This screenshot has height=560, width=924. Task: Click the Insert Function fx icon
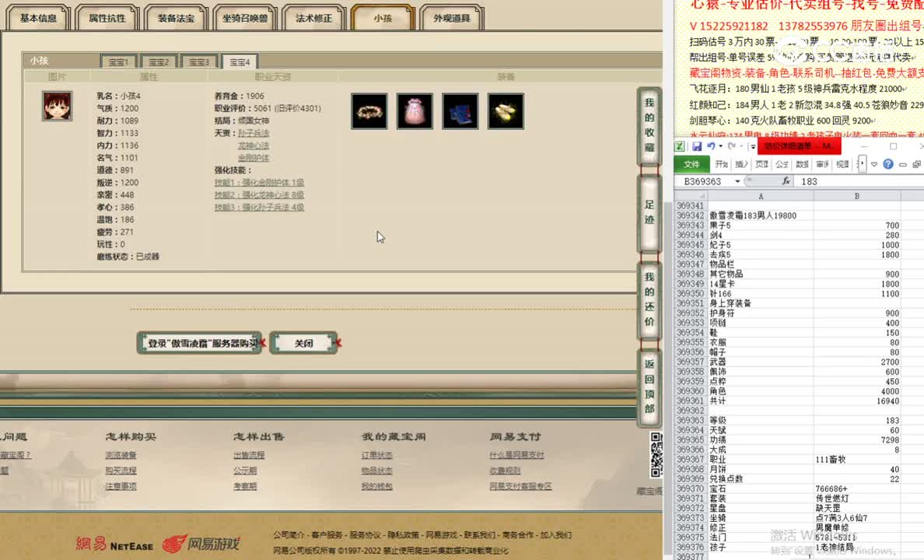[x=786, y=180]
